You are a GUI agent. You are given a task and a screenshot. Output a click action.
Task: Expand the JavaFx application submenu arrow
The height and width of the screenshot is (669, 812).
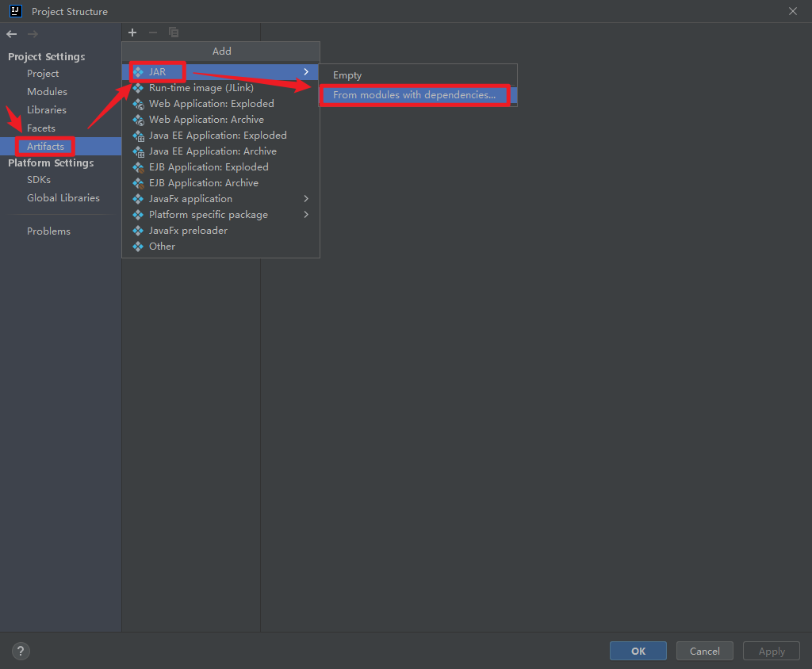click(306, 199)
